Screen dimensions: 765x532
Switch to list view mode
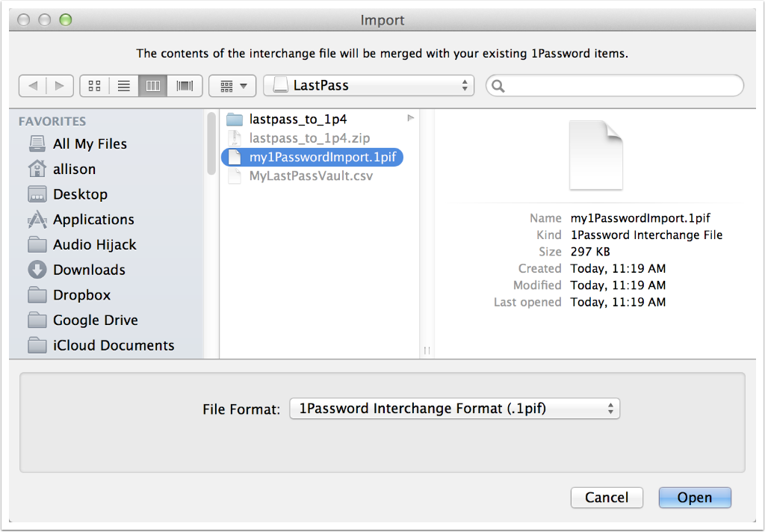(124, 86)
